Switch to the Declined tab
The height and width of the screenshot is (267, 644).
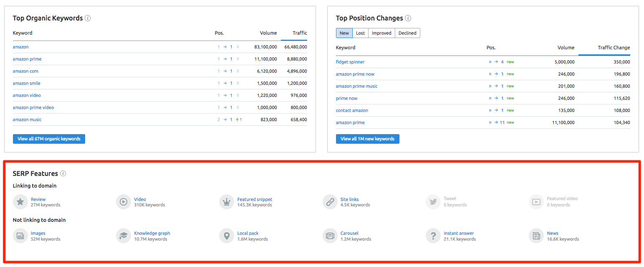click(x=407, y=33)
